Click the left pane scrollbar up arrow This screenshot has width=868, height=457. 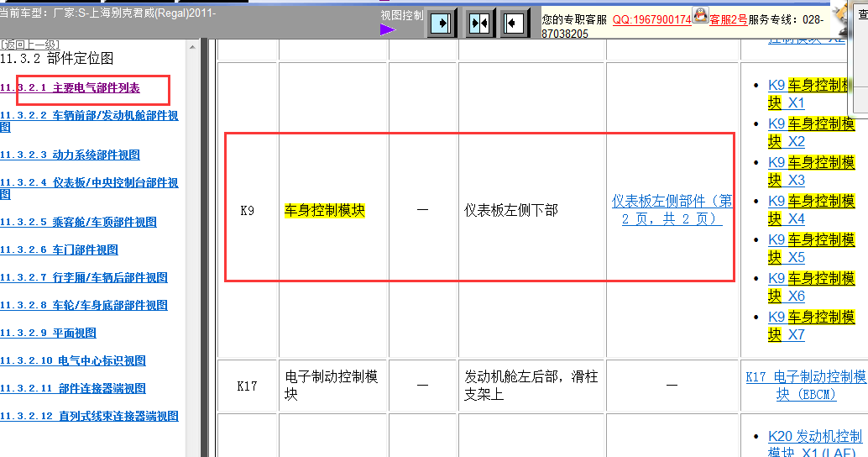tap(192, 47)
